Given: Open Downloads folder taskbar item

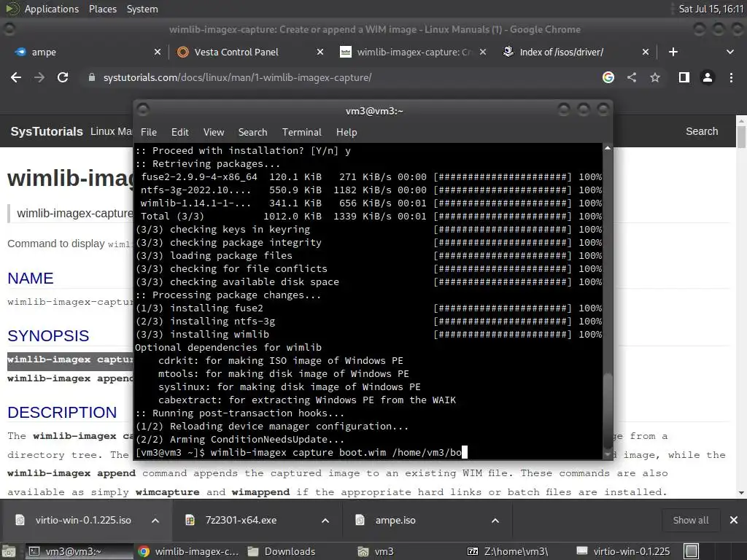Looking at the screenshot, I should tap(282, 551).
